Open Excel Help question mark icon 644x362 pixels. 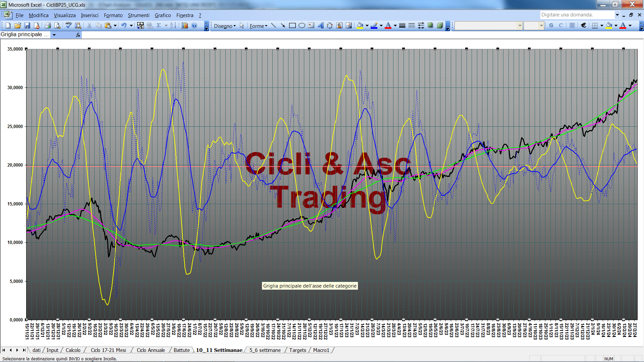pos(194,25)
